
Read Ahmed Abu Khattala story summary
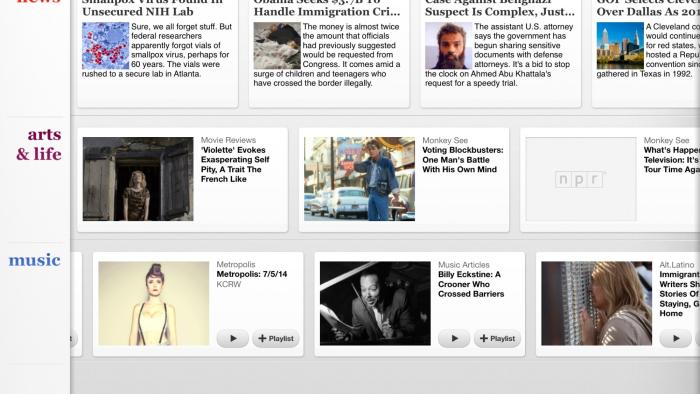[x=500, y=55]
